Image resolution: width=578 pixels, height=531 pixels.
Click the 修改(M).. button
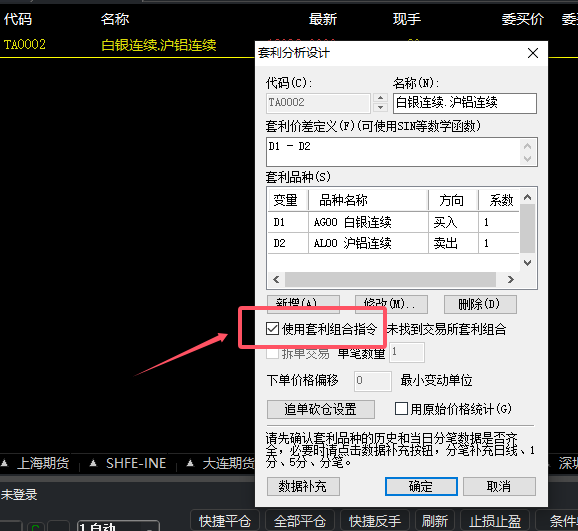pyautogui.click(x=391, y=304)
